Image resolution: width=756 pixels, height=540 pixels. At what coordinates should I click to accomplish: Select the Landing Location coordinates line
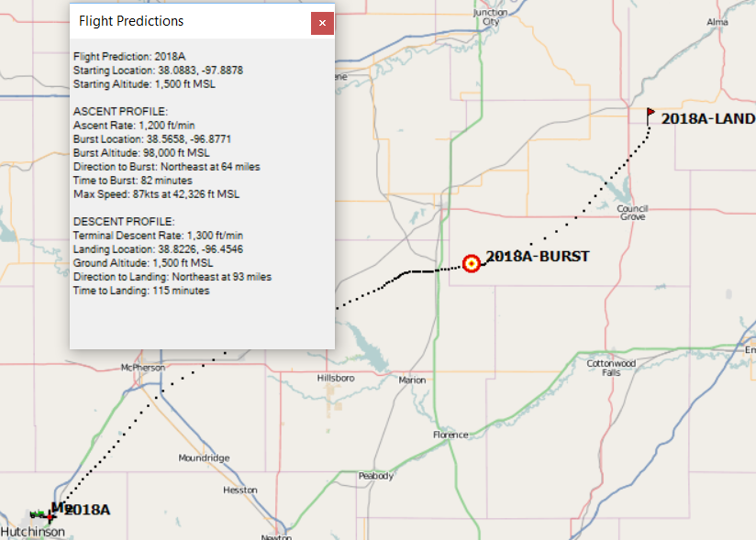tap(158, 249)
